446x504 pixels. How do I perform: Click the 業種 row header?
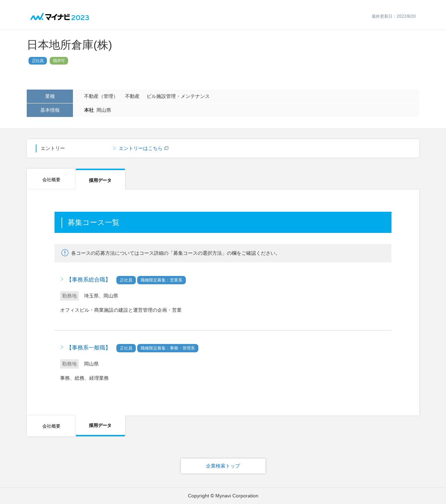point(50,96)
